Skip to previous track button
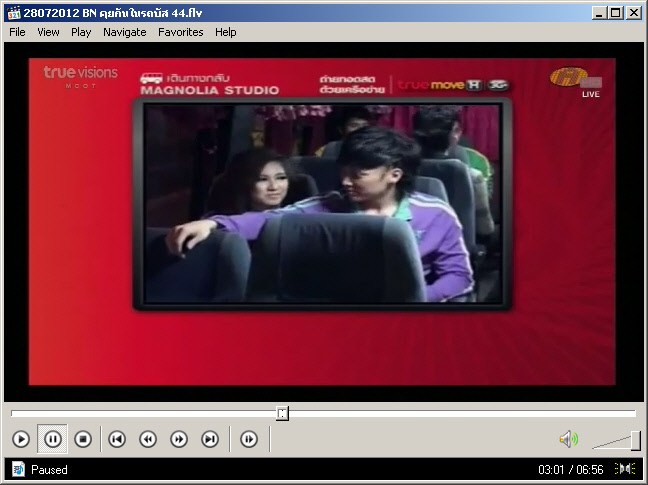 pos(117,439)
